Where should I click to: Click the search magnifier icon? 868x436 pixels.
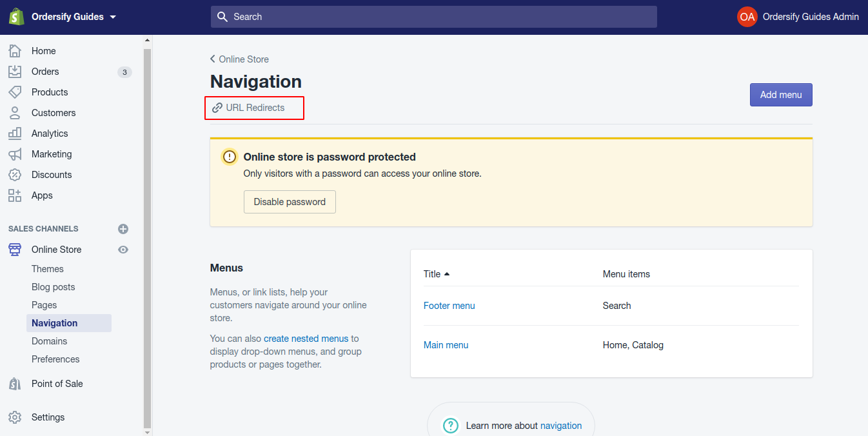222,17
